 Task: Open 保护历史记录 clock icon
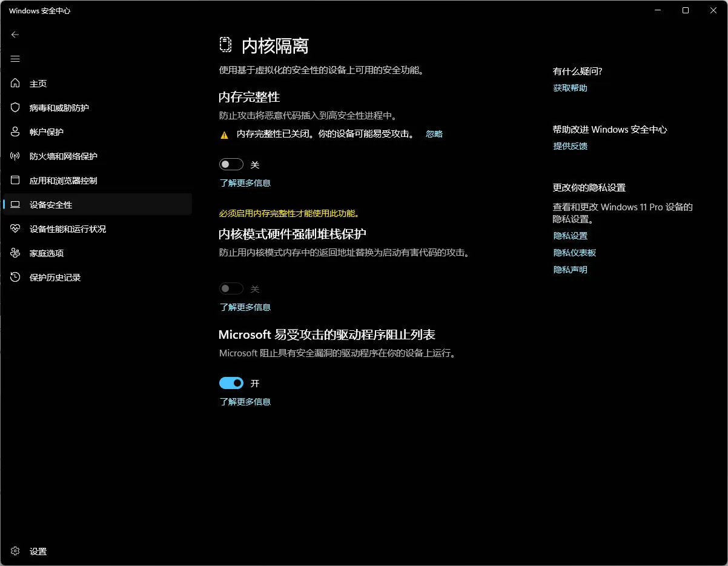pos(16,278)
